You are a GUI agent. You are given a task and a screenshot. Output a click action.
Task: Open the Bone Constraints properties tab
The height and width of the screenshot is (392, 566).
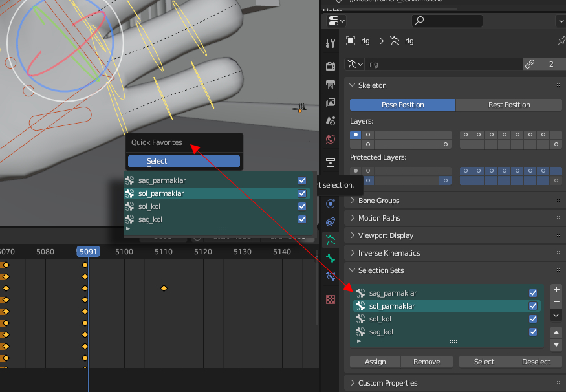pos(331,276)
